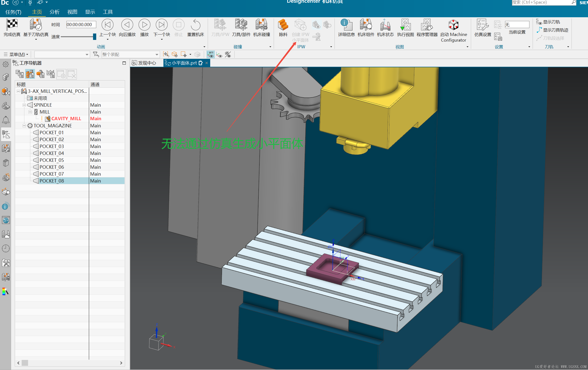
Task: Click the 完成仿真 checkered flag icon
Action: pos(12,25)
